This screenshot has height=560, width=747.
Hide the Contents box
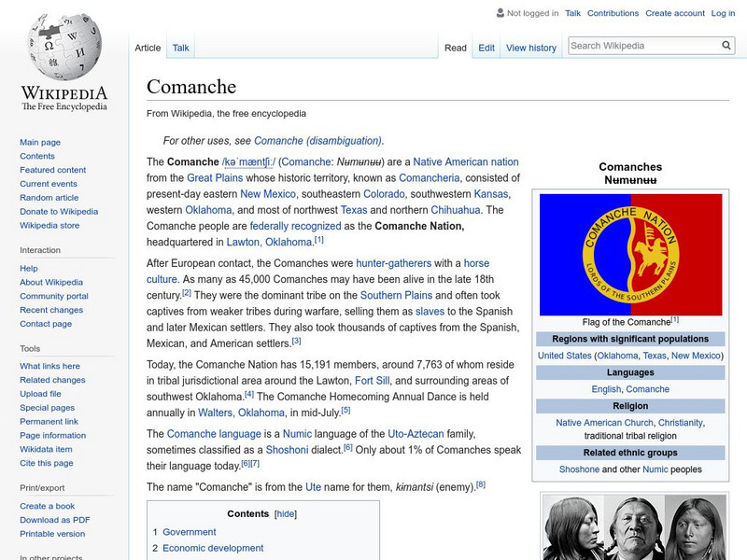286,514
